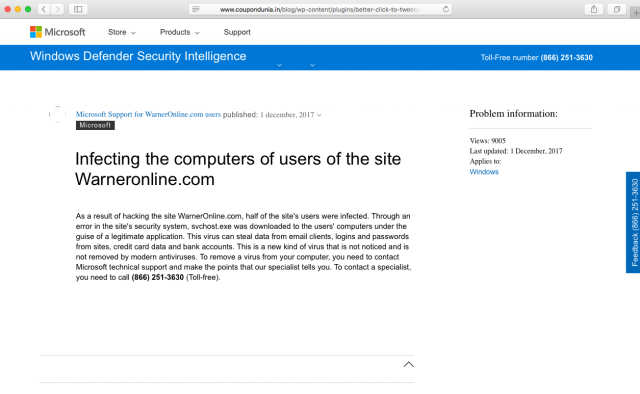Expand second chevron in blue banner

312,65
